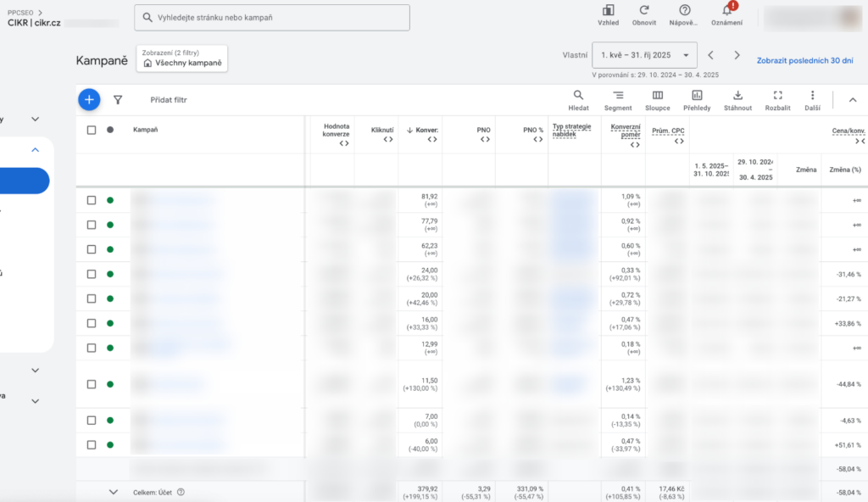
Task: Go to next date range
Action: pos(737,55)
